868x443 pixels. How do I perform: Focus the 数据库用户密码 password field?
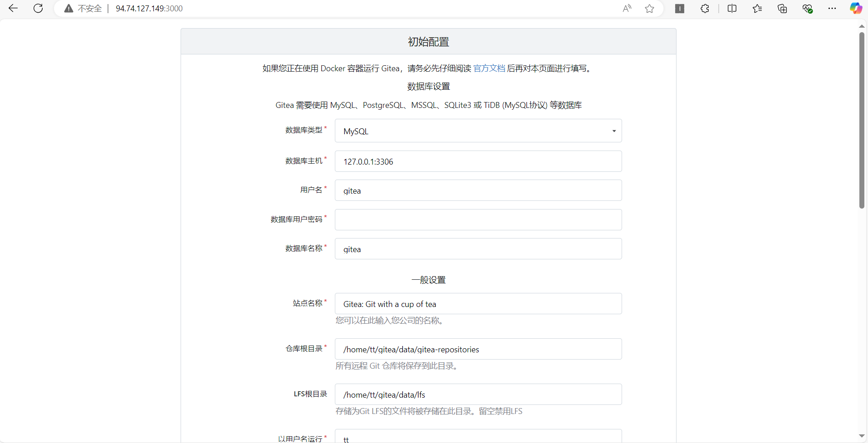(x=478, y=219)
